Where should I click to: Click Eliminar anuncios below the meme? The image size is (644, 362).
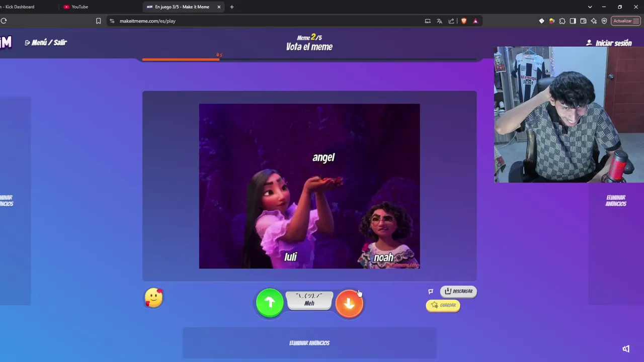309,343
